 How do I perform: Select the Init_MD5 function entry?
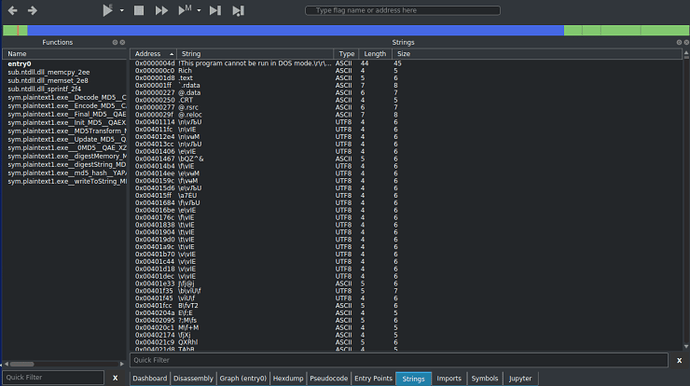(x=65, y=122)
